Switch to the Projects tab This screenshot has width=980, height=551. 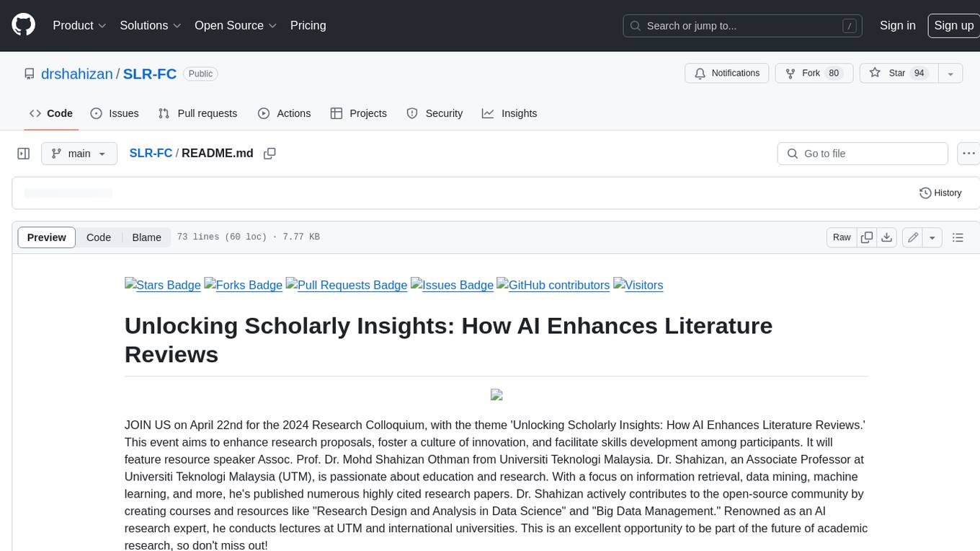(358, 113)
